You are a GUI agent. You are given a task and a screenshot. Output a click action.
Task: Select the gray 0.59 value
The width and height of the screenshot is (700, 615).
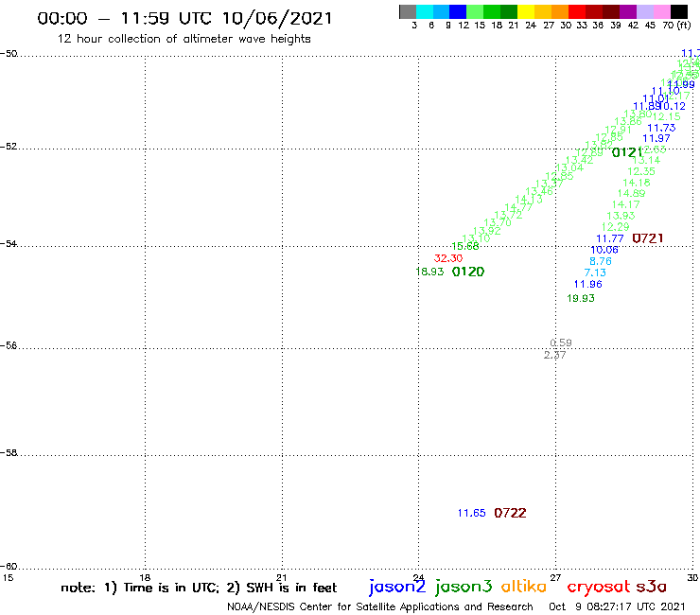561,343
